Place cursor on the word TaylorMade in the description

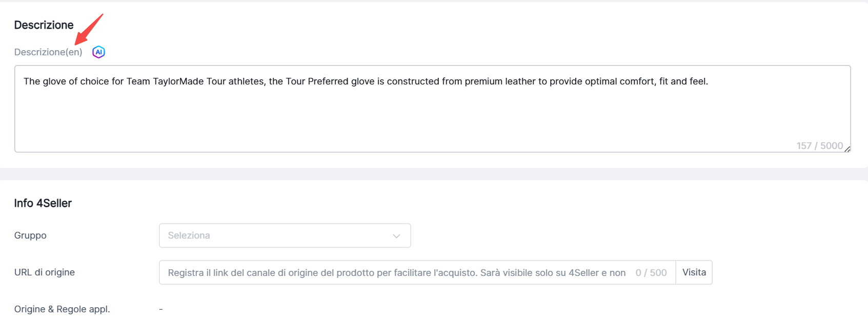178,81
